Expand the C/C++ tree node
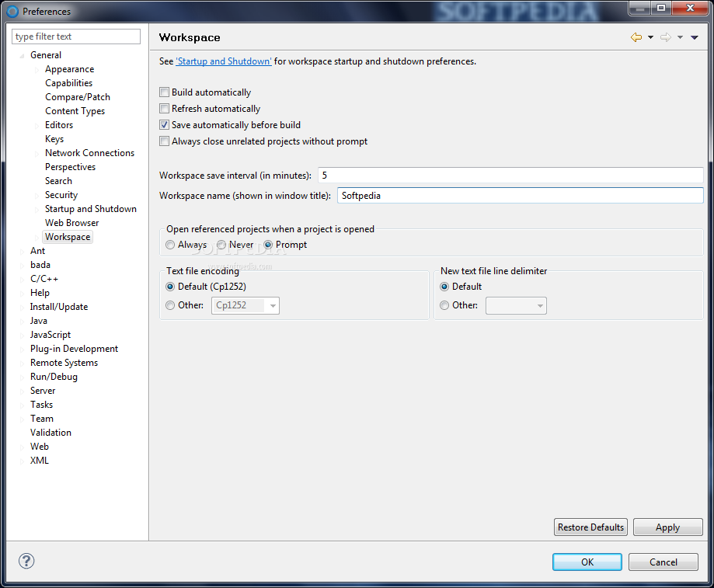 pyautogui.click(x=22, y=280)
